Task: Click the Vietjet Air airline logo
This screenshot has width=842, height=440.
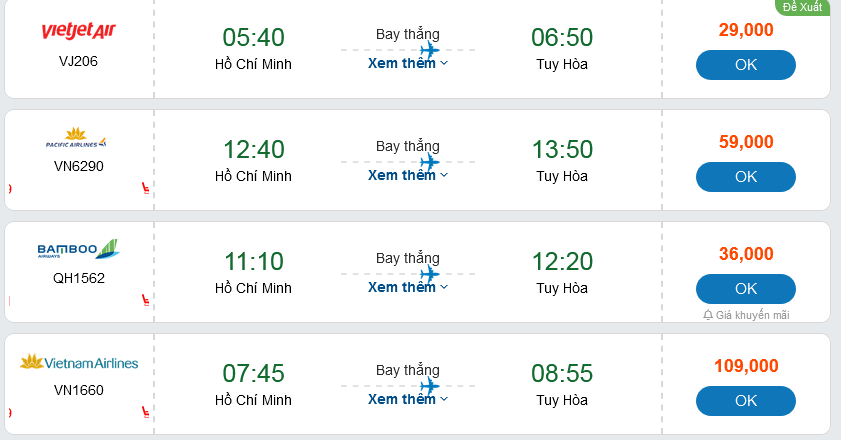Action: click(x=79, y=32)
